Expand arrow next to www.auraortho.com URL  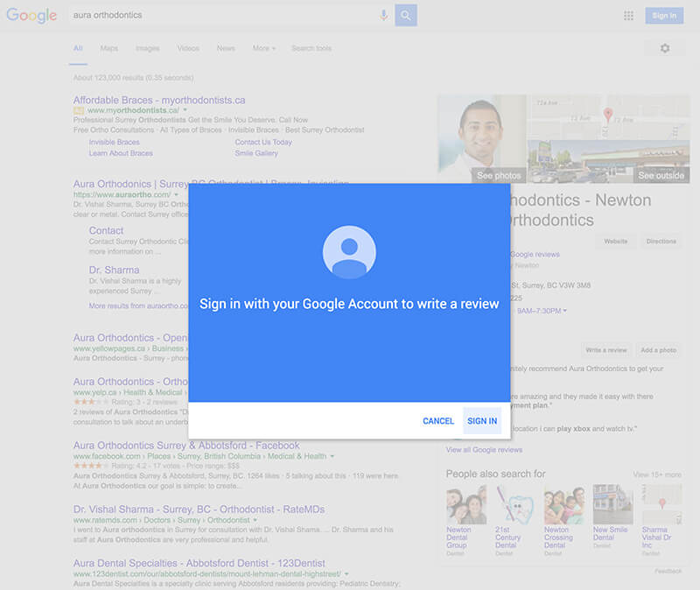[176, 194]
